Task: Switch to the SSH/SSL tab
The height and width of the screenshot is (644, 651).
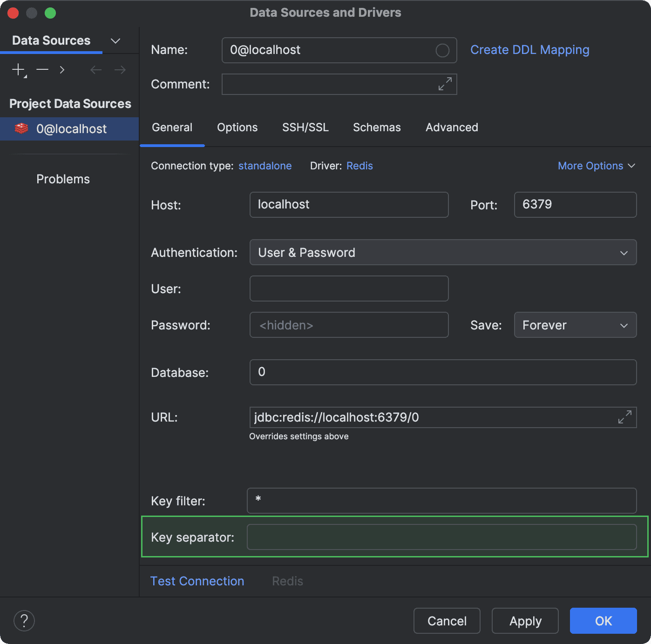Action: 305,127
